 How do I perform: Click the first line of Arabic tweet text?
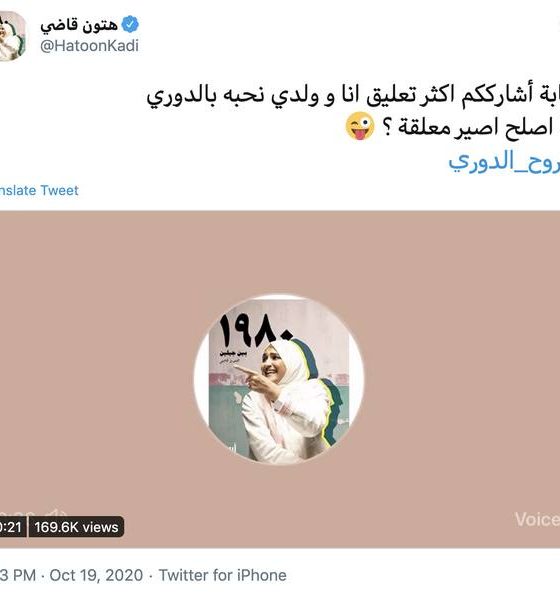click(x=353, y=96)
